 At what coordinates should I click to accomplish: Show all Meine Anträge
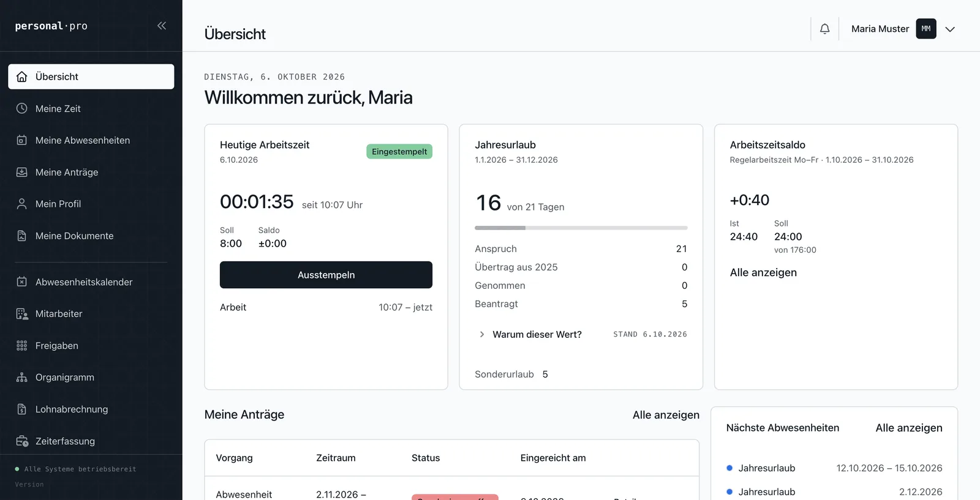coord(666,415)
